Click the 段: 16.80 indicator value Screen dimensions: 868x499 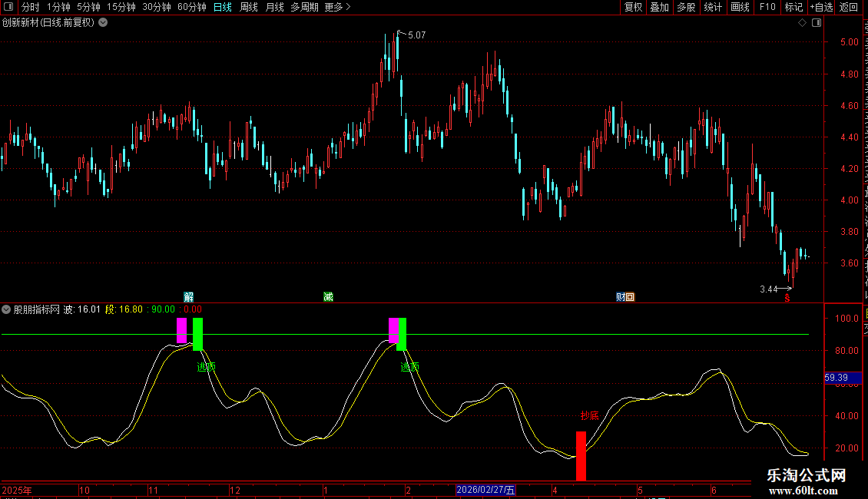124,309
